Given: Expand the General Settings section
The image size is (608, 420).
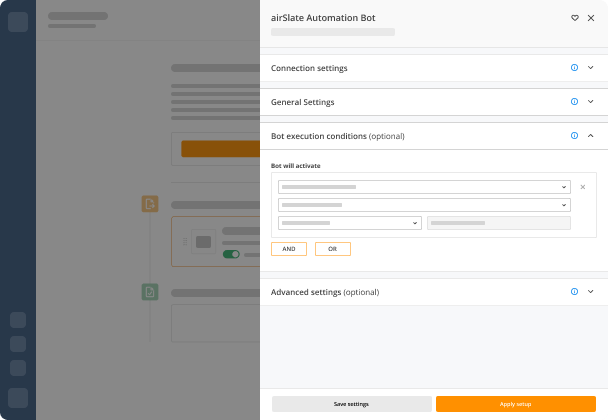Looking at the screenshot, I should 590,102.
